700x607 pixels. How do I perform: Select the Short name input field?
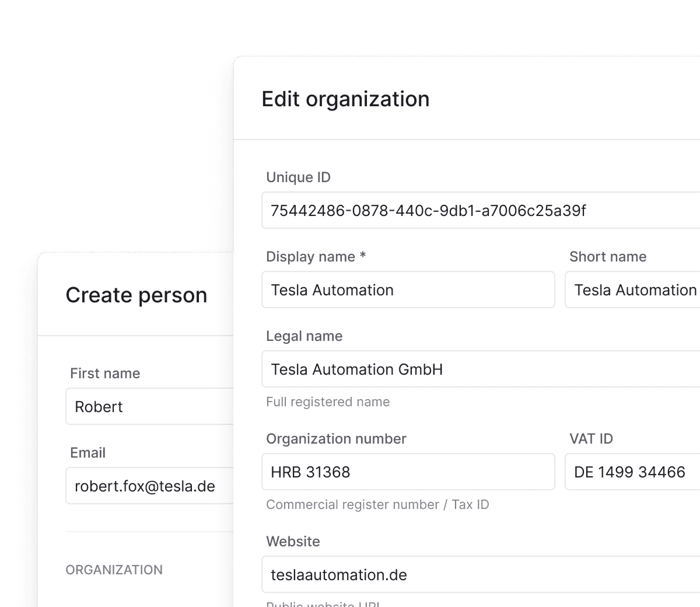[x=632, y=289]
